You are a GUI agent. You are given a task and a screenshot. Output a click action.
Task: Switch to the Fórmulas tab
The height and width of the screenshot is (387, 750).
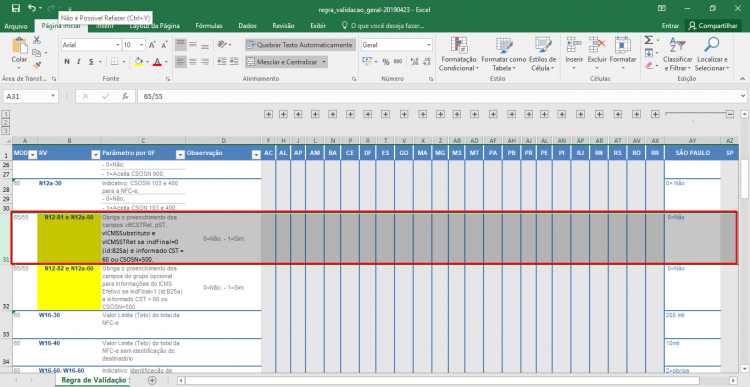(209, 26)
